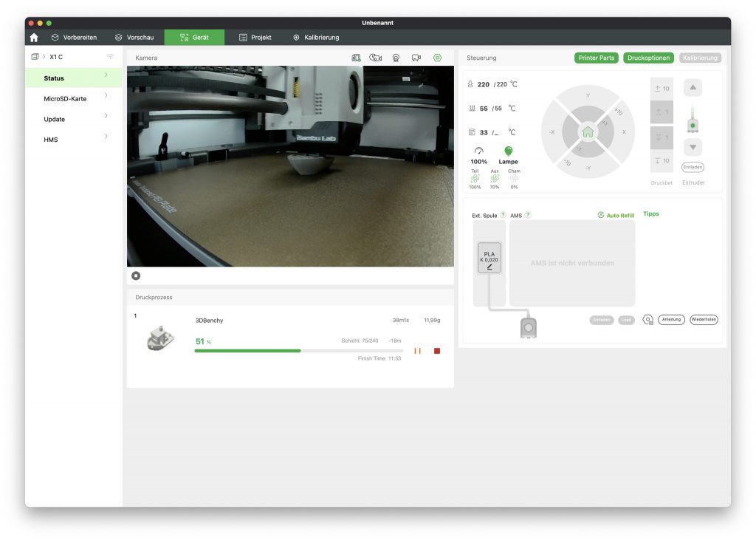756x540 pixels.
Task: Toggle the Aux fan control
Action: pyautogui.click(x=495, y=178)
